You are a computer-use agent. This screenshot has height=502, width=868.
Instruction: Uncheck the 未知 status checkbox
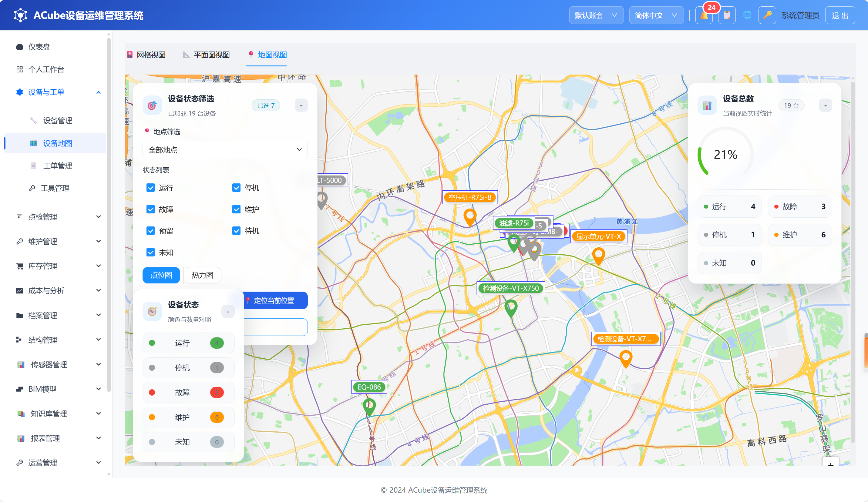(150, 253)
